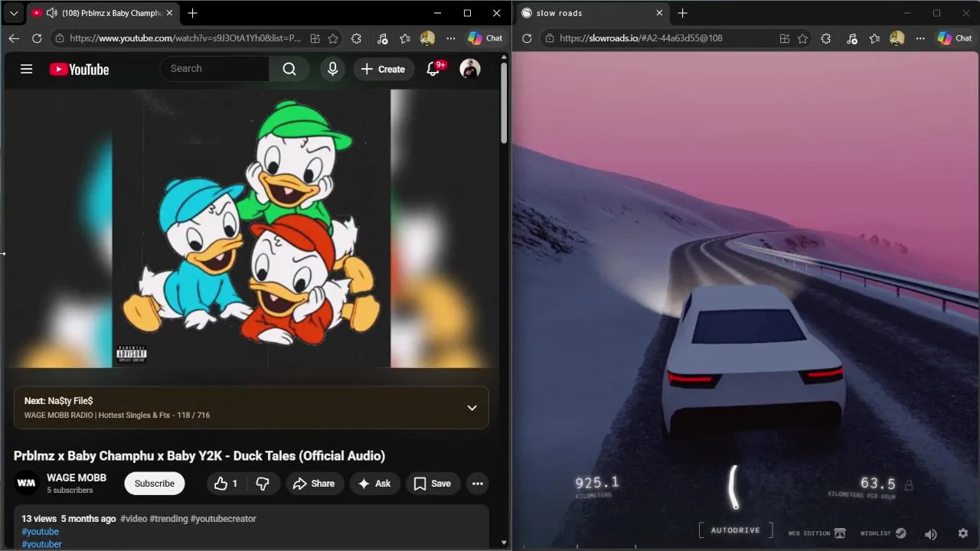This screenshot has width=980, height=551.
Task: Open profile picture in slow roads window
Action: pos(897,38)
